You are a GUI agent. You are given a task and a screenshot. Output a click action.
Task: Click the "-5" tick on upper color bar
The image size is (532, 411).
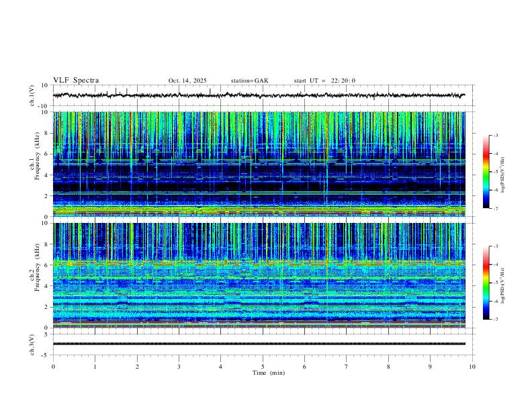(495, 172)
